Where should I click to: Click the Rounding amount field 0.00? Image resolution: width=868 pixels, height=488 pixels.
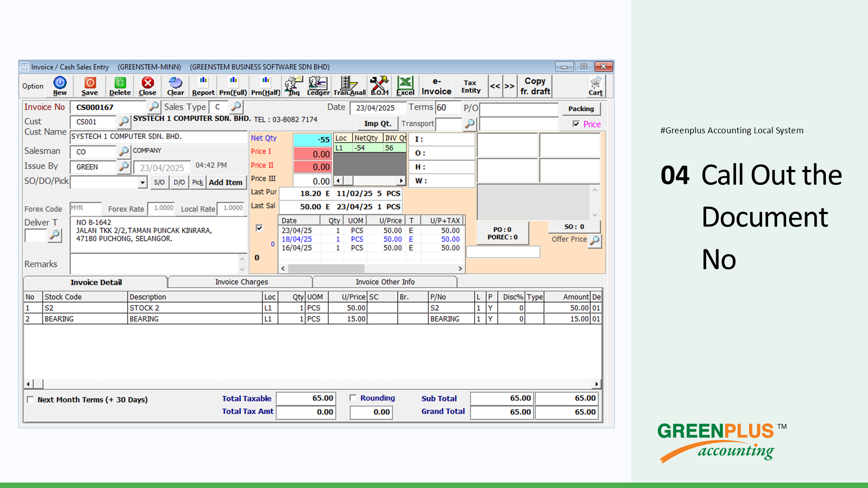(371, 412)
